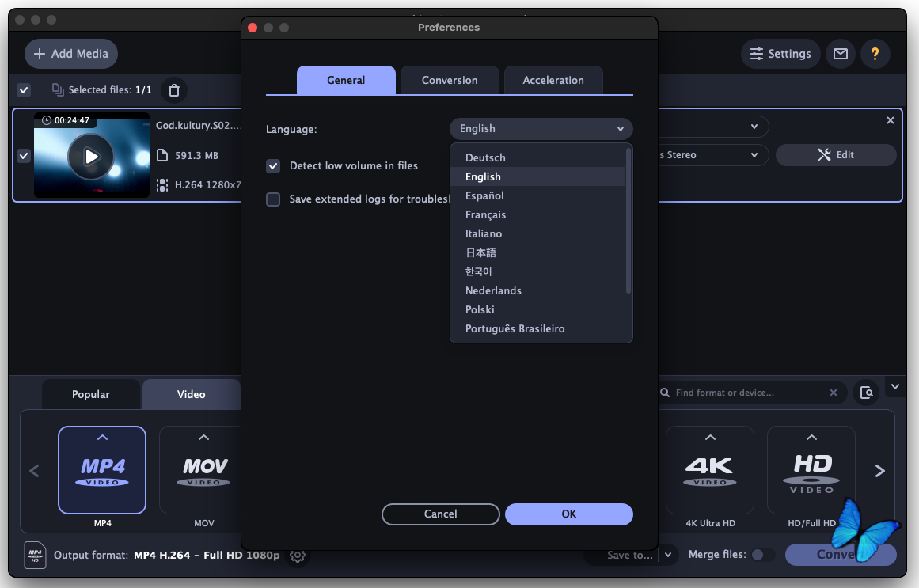Choose Italiano language option
This screenshot has width=919, height=588.
(538, 233)
